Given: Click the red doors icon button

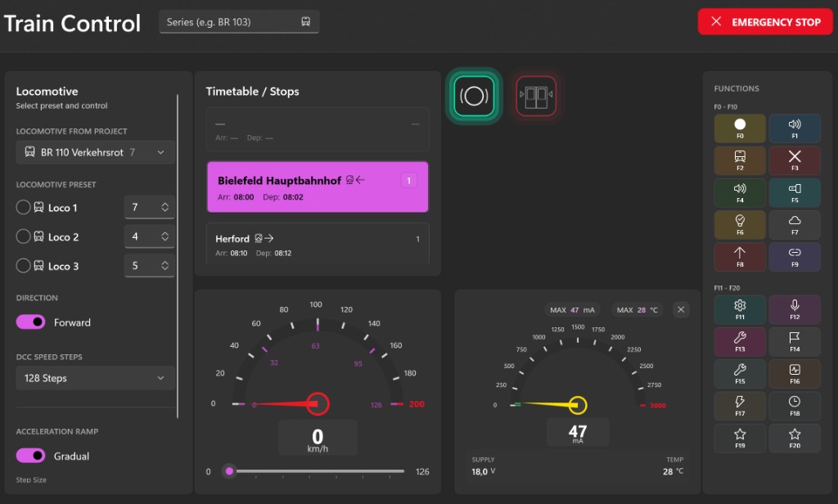Looking at the screenshot, I should click(x=536, y=97).
